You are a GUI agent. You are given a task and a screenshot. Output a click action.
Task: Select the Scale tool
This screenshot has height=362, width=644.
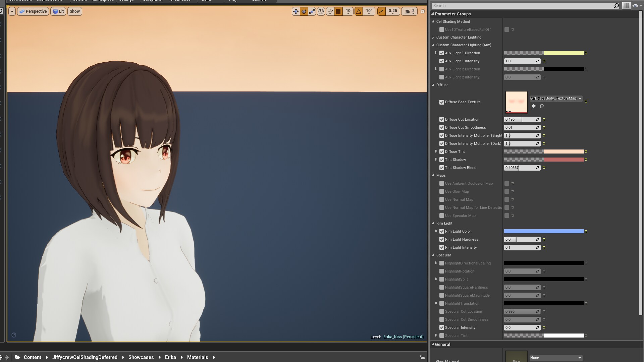(x=312, y=11)
